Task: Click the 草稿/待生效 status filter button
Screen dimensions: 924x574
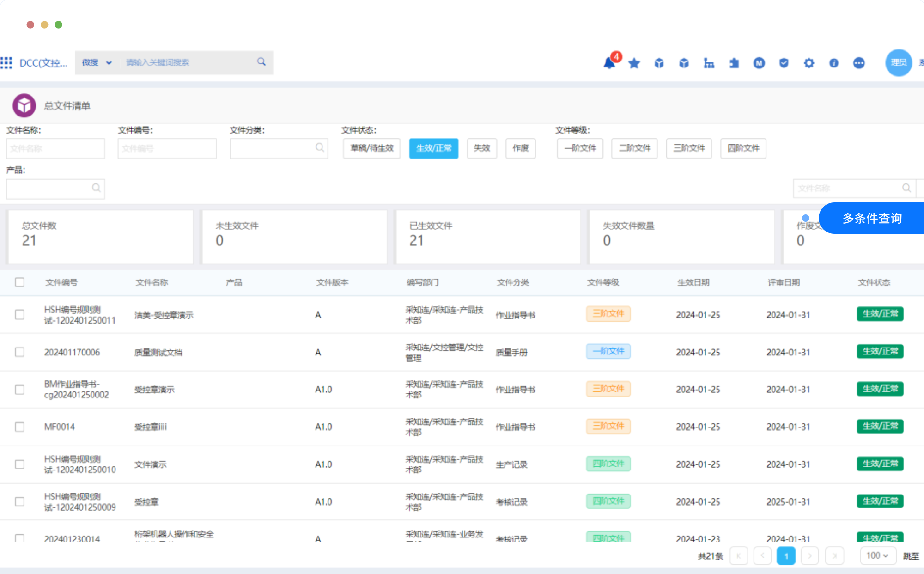Action: click(371, 148)
